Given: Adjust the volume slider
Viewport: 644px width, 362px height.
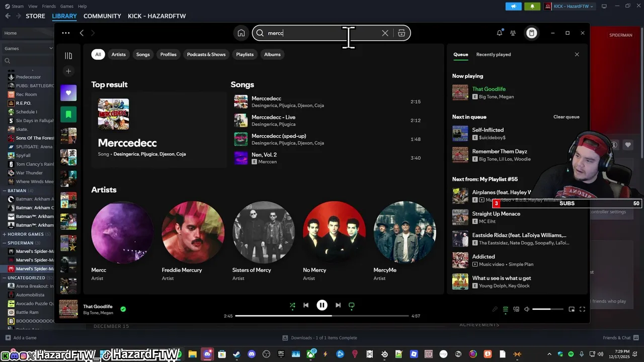Looking at the screenshot, I should coord(548,309).
